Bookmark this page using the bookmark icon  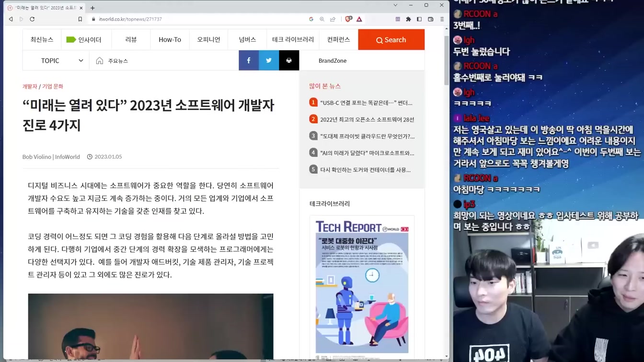(x=80, y=19)
